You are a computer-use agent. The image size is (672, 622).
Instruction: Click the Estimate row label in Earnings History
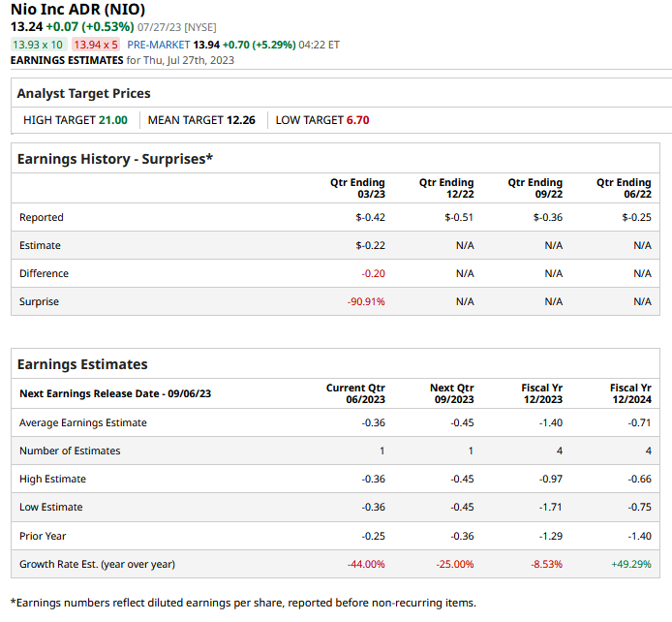click(40, 245)
